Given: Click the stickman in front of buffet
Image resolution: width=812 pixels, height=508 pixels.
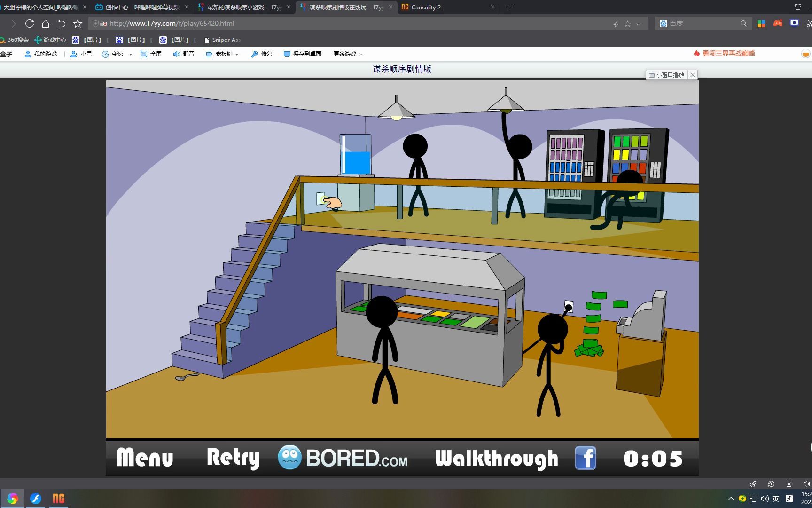Looking at the screenshot, I should pyautogui.click(x=384, y=349).
